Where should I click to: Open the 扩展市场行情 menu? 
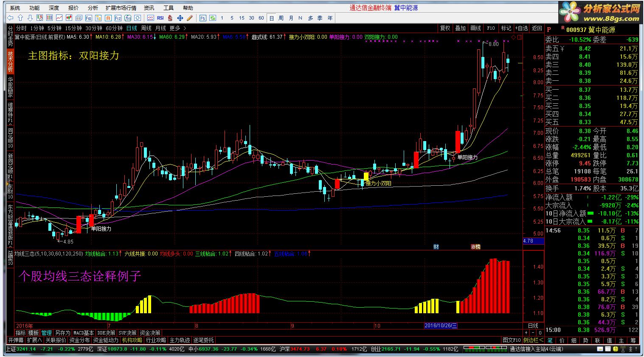pyautogui.click(x=121, y=8)
